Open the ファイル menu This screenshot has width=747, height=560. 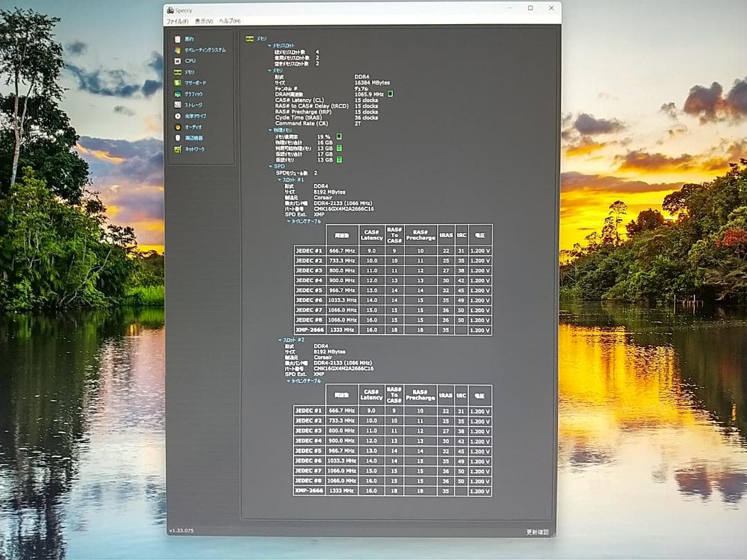177,21
